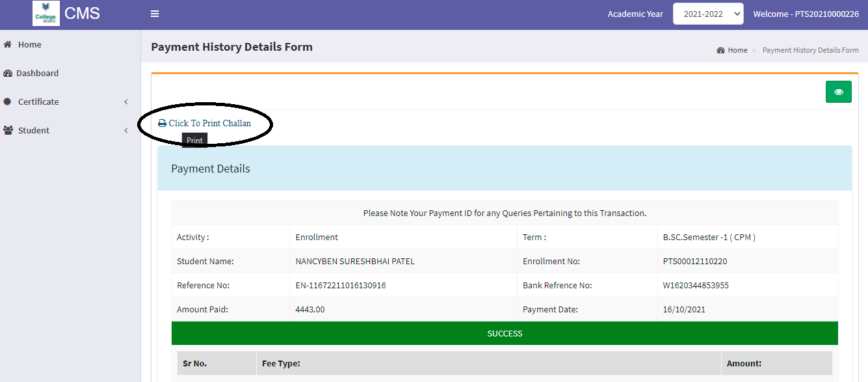Viewport: 868px width, 382px height.
Task: Click the Certificate badge icon in sidebar
Action: pyautogui.click(x=8, y=102)
